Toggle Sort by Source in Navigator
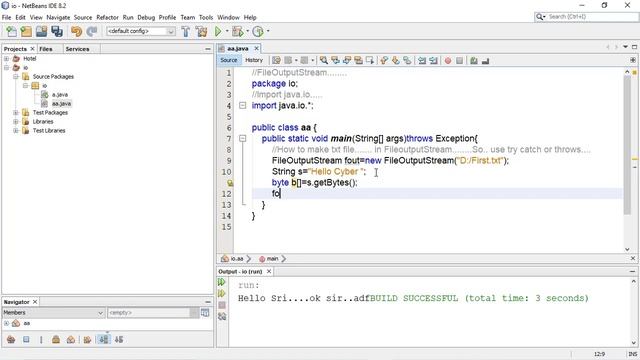The height and width of the screenshot is (360, 640). coord(119,339)
